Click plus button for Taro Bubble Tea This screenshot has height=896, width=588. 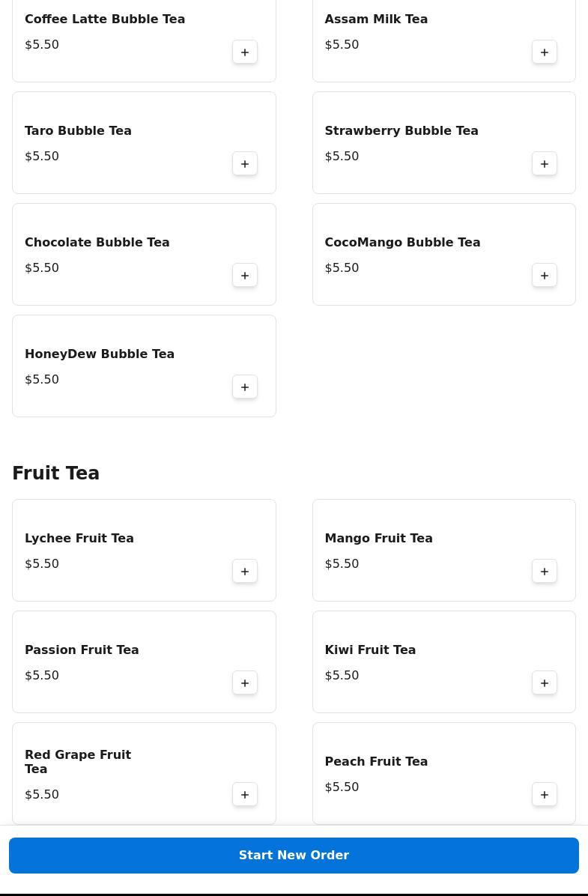pos(245,164)
